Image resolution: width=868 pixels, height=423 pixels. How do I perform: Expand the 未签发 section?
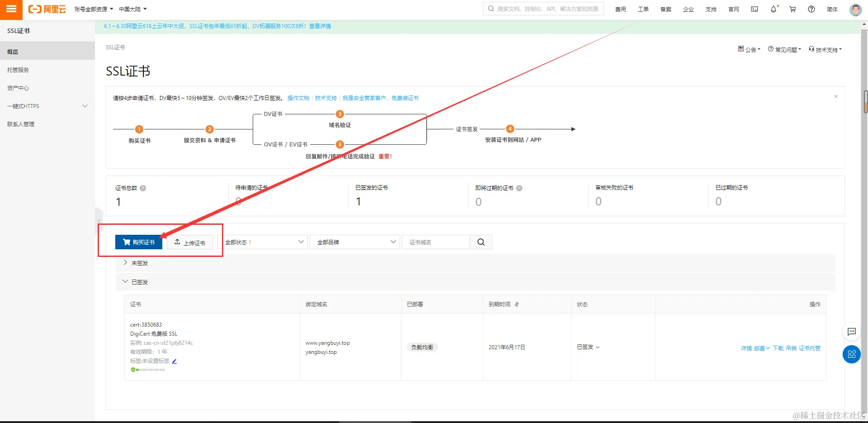point(125,263)
